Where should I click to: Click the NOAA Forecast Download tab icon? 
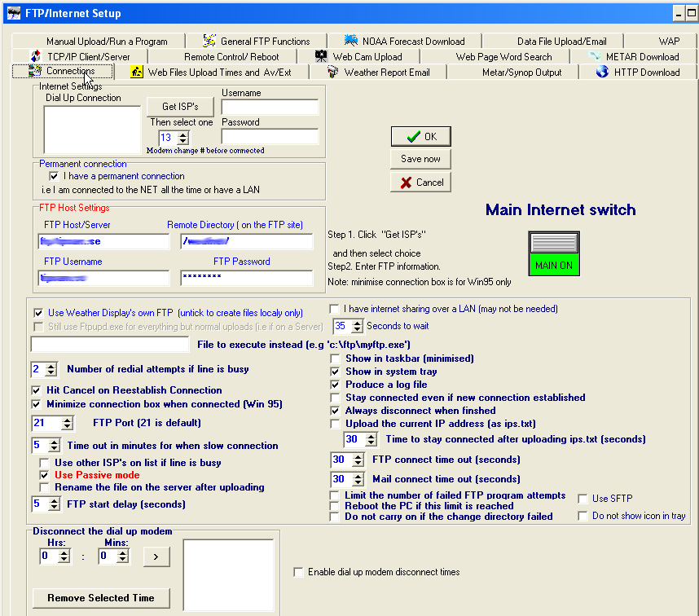click(x=351, y=41)
